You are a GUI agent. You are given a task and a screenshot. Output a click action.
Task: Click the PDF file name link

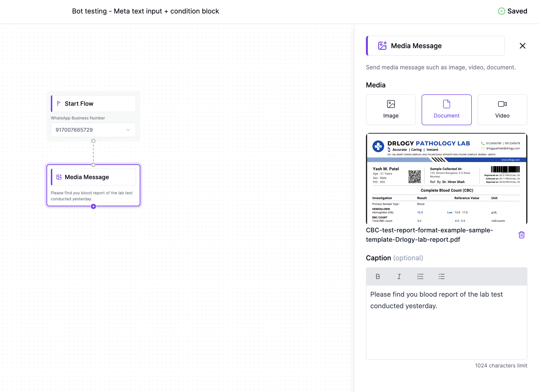429,235
